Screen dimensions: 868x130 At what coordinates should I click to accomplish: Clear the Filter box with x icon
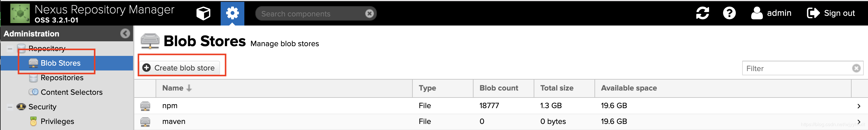pos(856,68)
